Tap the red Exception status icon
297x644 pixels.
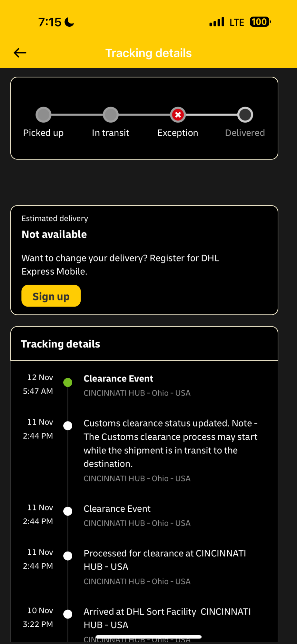[178, 115]
